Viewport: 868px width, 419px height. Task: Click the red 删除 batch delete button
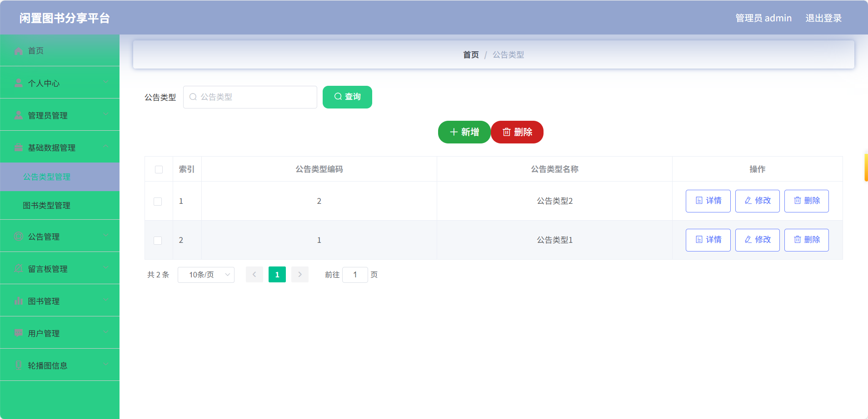(x=517, y=132)
